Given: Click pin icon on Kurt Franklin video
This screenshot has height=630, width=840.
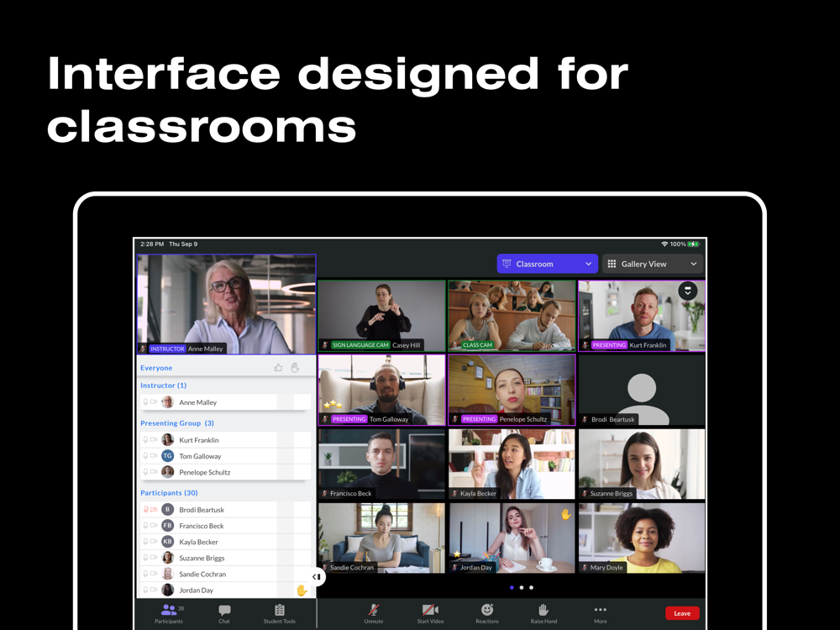Looking at the screenshot, I should pyautogui.click(x=688, y=291).
